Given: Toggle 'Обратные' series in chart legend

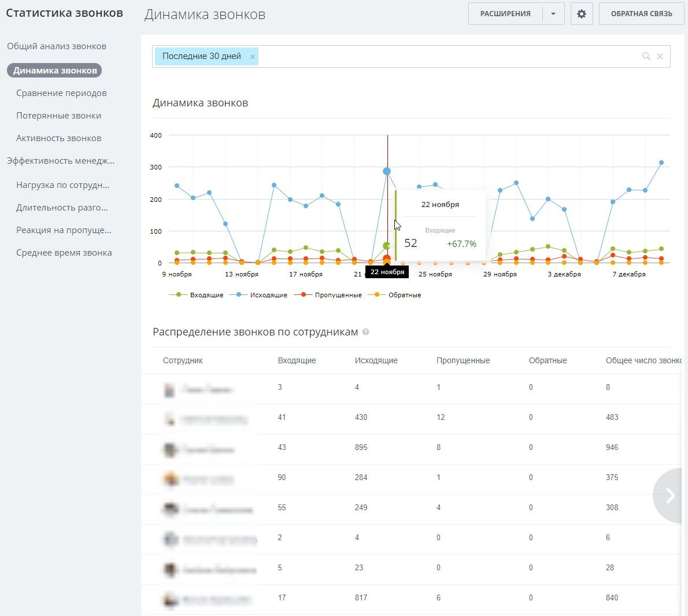Looking at the screenshot, I should [x=404, y=295].
